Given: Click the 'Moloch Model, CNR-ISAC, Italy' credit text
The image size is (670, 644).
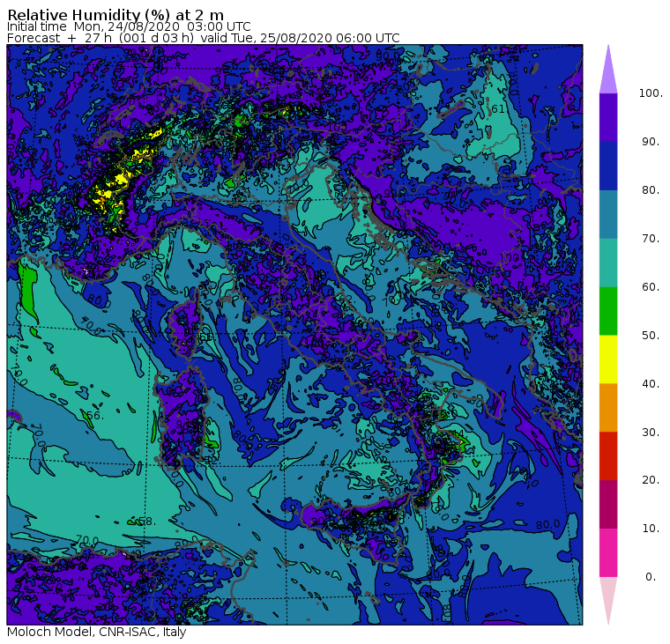Looking at the screenshot, I should click(97, 632).
